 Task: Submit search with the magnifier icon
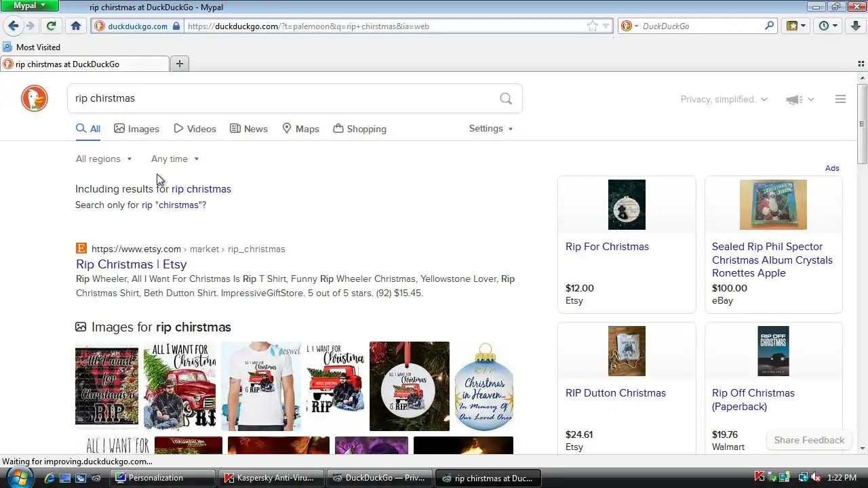tap(506, 98)
